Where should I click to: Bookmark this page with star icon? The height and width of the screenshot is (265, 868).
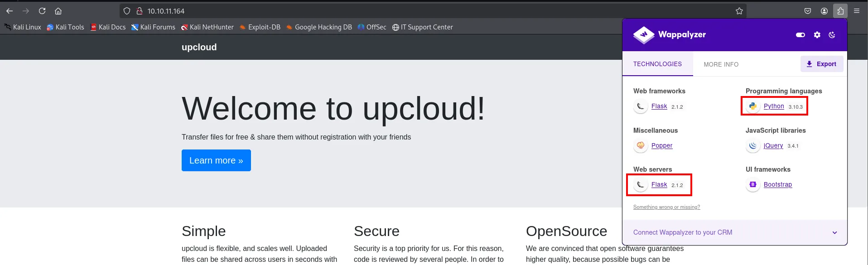point(739,11)
